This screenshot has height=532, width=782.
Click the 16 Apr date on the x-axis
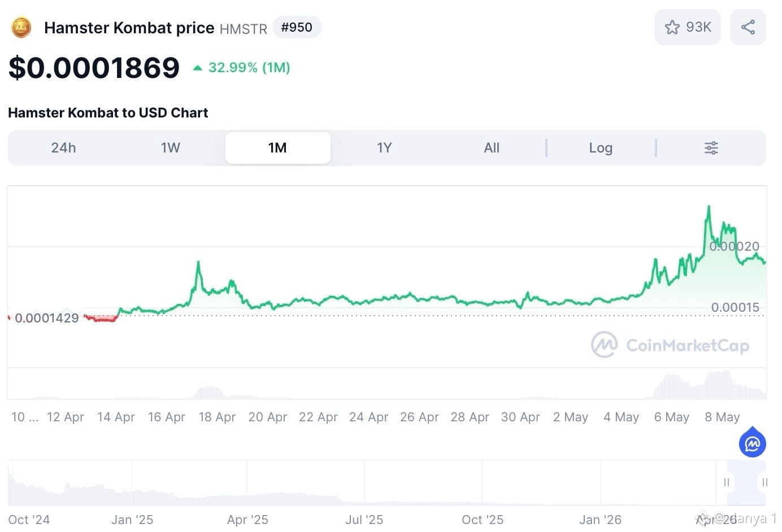(x=166, y=417)
